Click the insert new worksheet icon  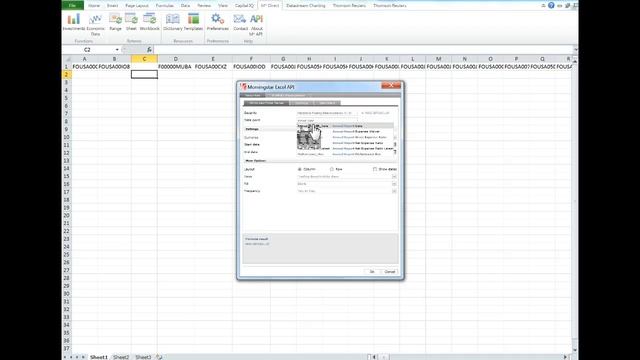point(159,357)
